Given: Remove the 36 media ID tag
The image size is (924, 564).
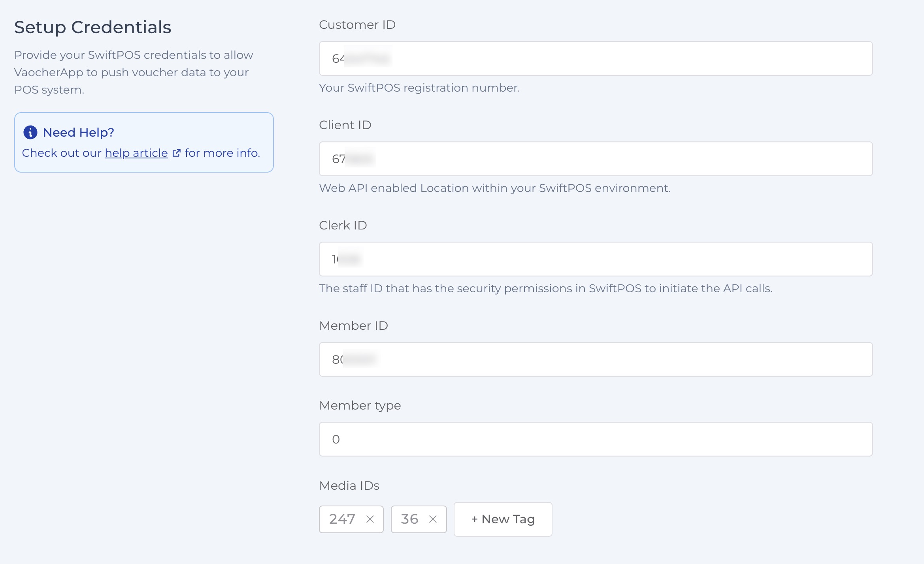Looking at the screenshot, I should point(433,519).
